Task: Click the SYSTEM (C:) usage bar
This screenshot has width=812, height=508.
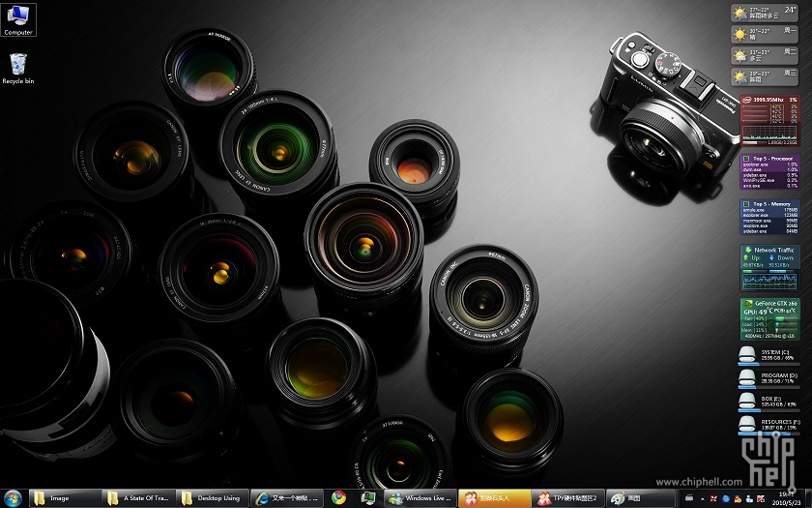Action: [x=768, y=364]
